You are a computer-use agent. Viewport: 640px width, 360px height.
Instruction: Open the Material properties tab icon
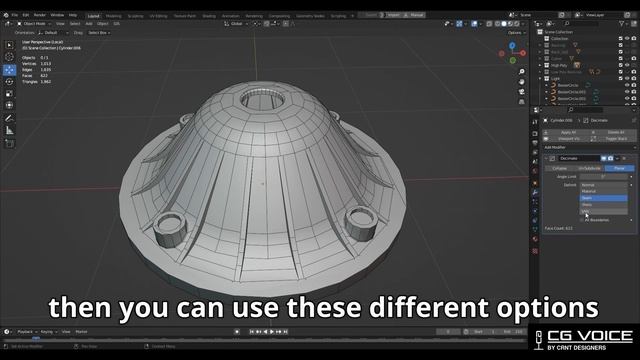tap(535, 239)
